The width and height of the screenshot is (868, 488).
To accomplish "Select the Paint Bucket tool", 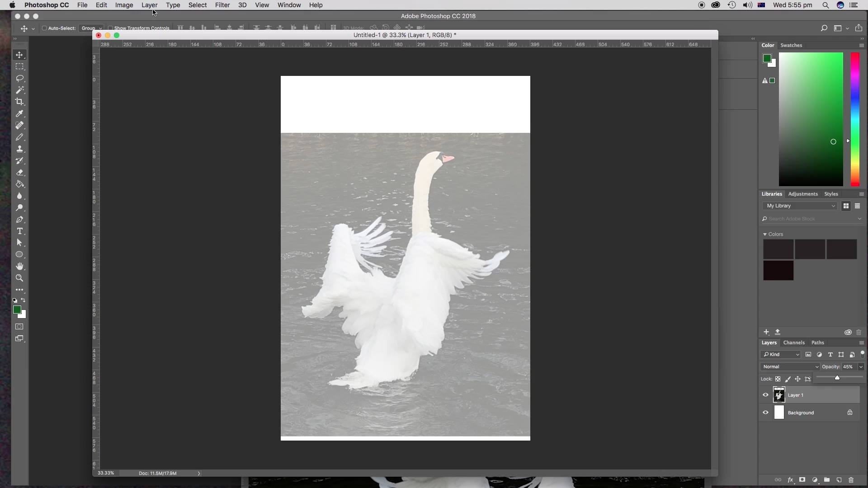I will (x=19, y=184).
